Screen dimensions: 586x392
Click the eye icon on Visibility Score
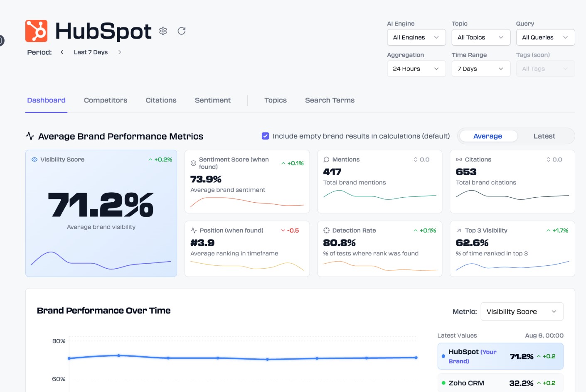(x=34, y=160)
